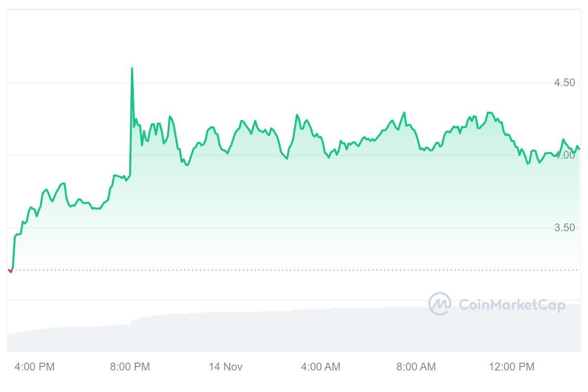Image resolution: width=588 pixels, height=392 pixels.
Task: Select the price spike peak above 4.50
Action: [132, 69]
